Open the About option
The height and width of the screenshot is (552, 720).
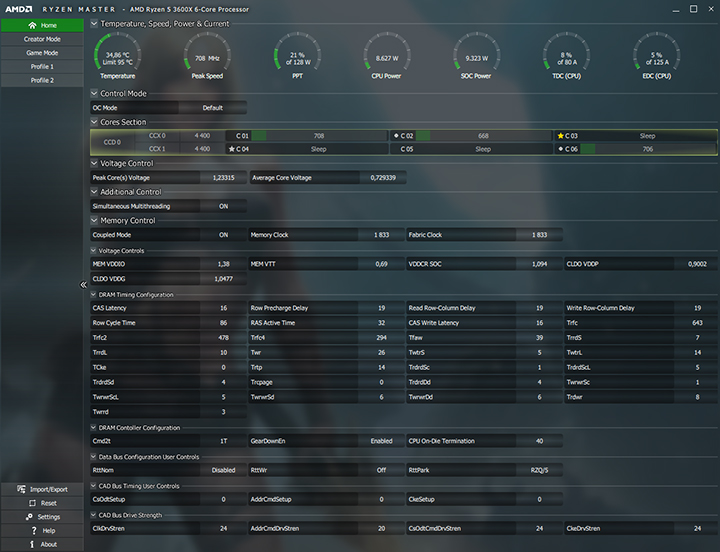[x=42, y=544]
